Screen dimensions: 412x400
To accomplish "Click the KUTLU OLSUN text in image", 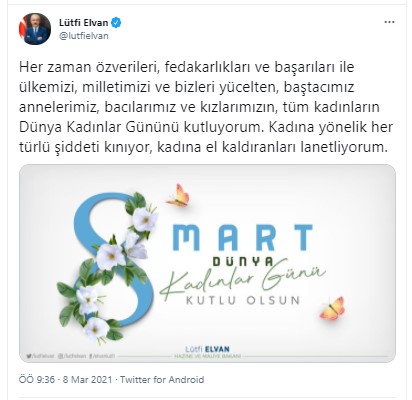I will coord(243,300).
